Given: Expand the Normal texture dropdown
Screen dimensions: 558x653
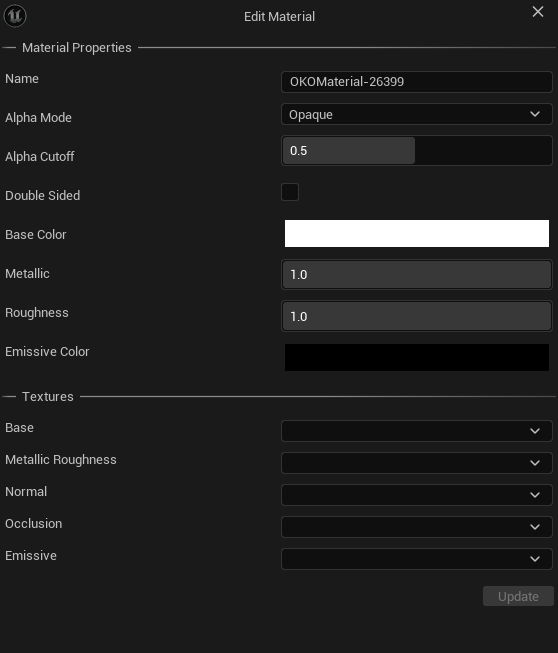Looking at the screenshot, I should pos(417,495).
